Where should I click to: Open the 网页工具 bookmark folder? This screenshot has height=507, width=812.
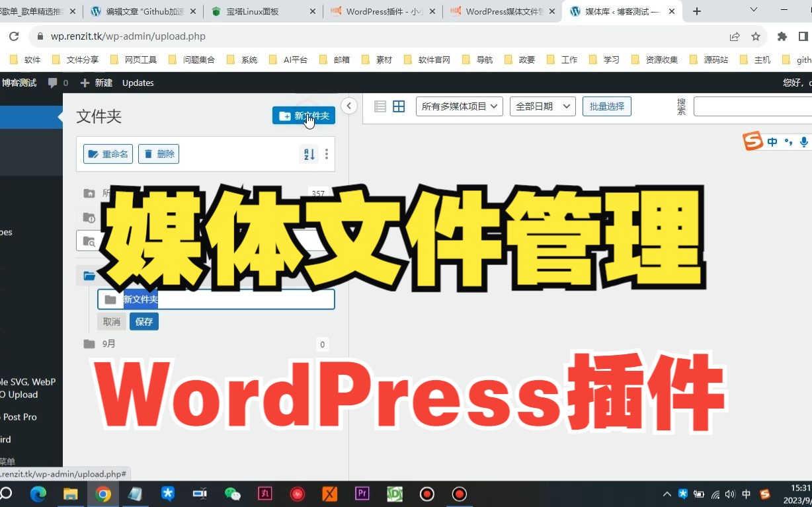134,59
